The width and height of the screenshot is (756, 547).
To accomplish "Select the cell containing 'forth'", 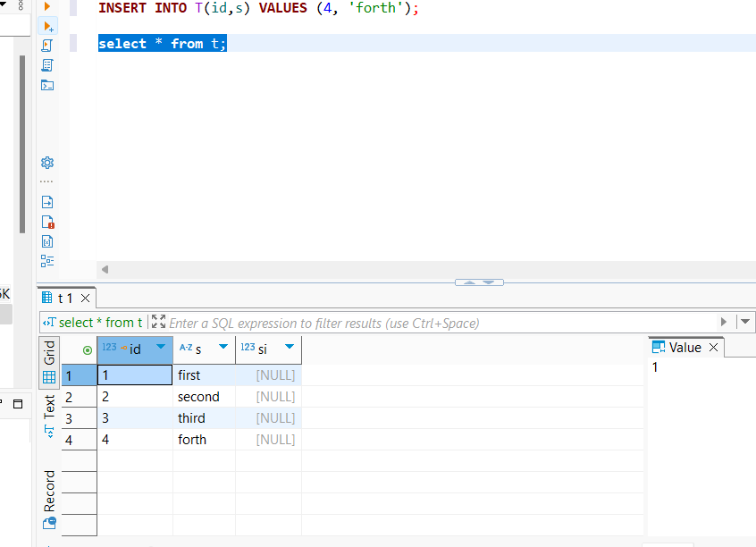I will 204,440.
